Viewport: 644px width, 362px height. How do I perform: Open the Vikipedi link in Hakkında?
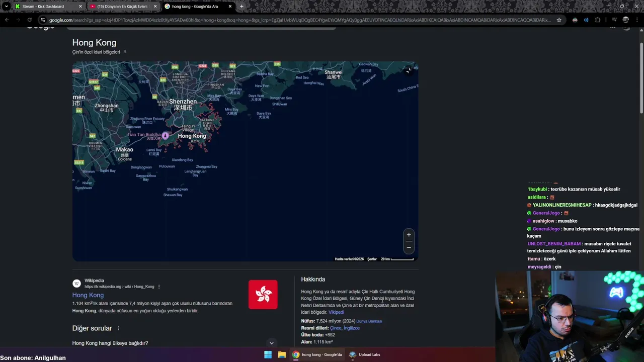click(336, 312)
